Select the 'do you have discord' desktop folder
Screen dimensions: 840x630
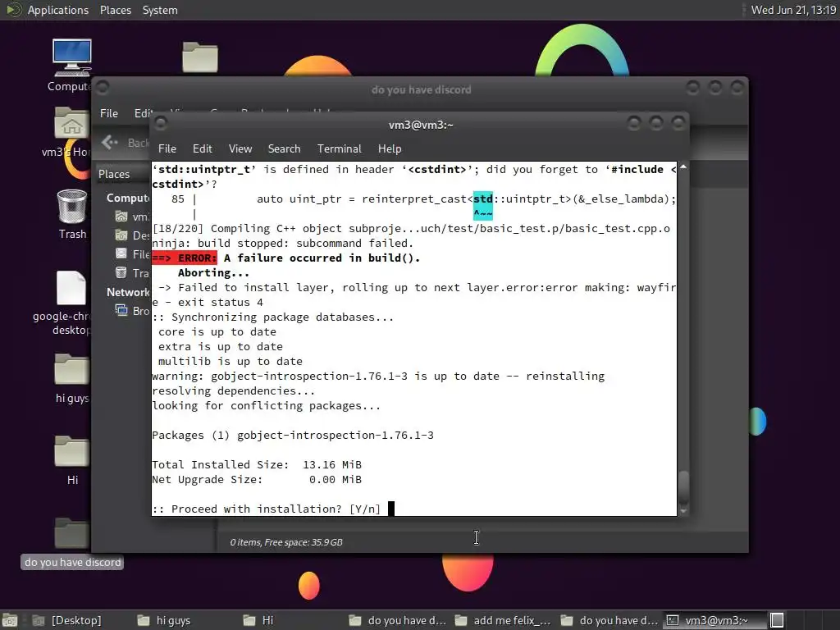pyautogui.click(x=71, y=533)
